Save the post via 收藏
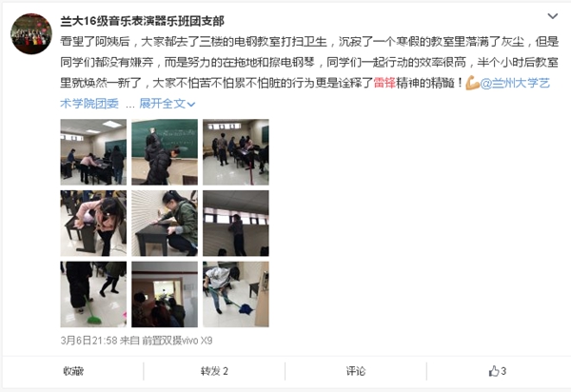 click(73, 371)
